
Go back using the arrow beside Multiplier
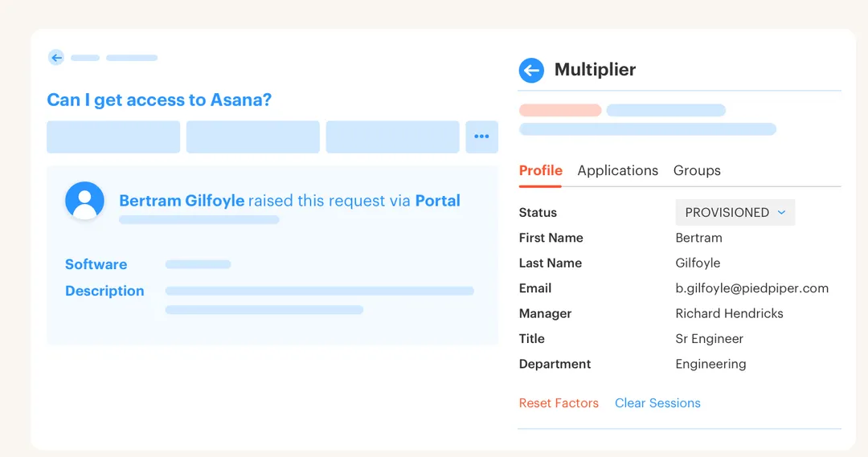[531, 70]
